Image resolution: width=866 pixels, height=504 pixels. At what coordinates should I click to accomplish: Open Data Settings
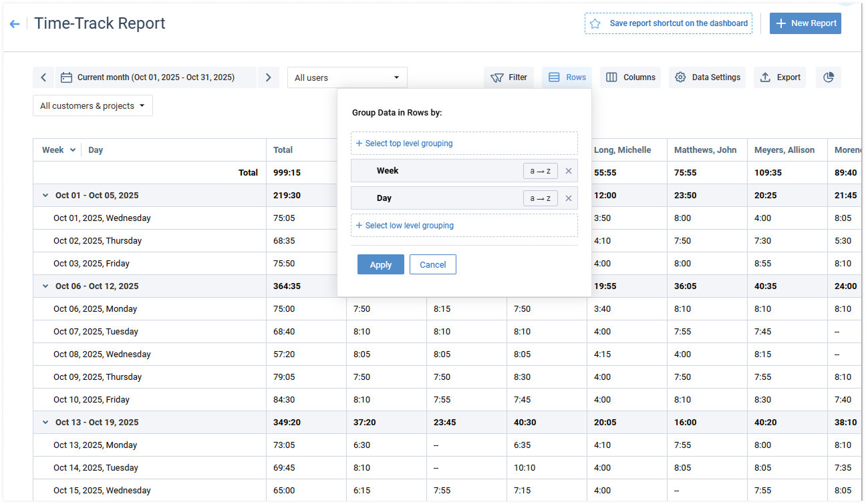pos(707,77)
